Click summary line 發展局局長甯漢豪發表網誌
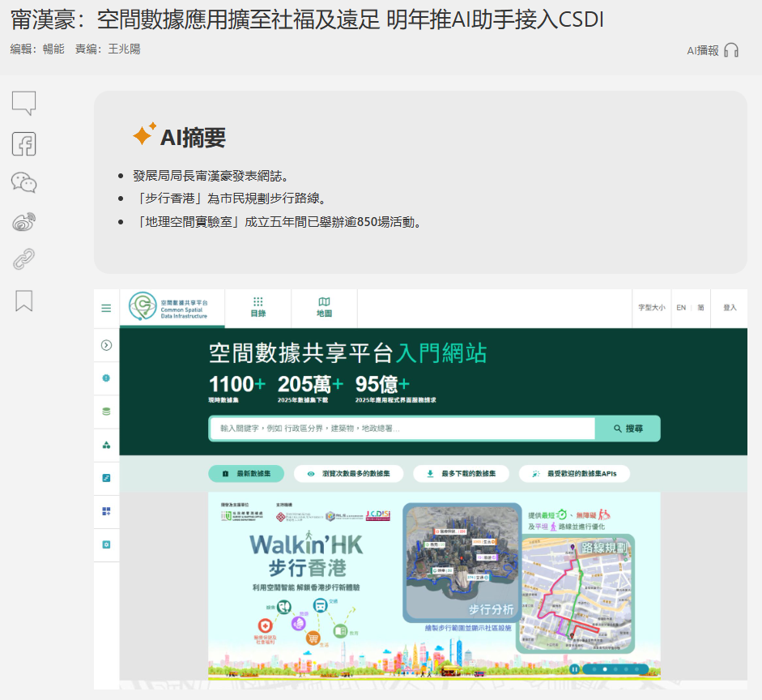The height and width of the screenshot is (700, 762). 211,176
